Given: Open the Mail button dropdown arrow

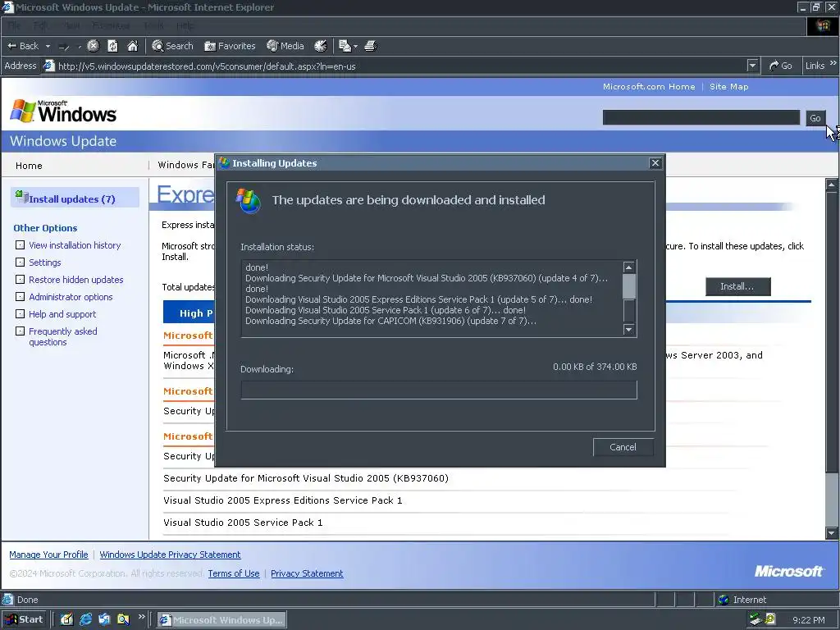Looking at the screenshot, I should tap(355, 47).
